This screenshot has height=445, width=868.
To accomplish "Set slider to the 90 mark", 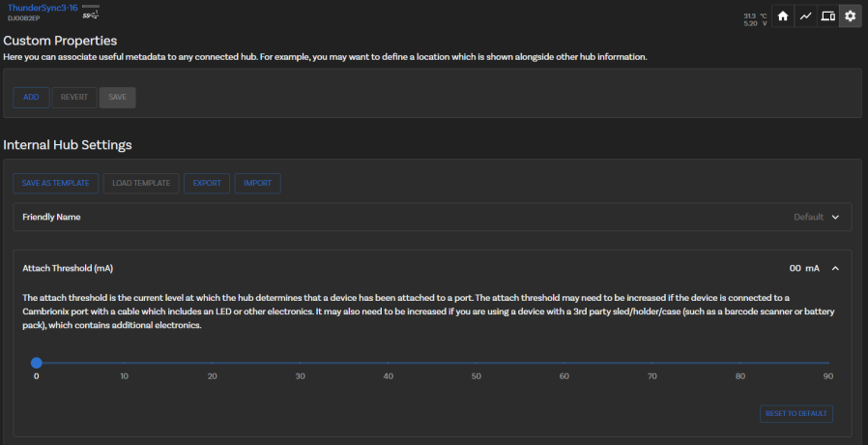I will pyautogui.click(x=828, y=363).
